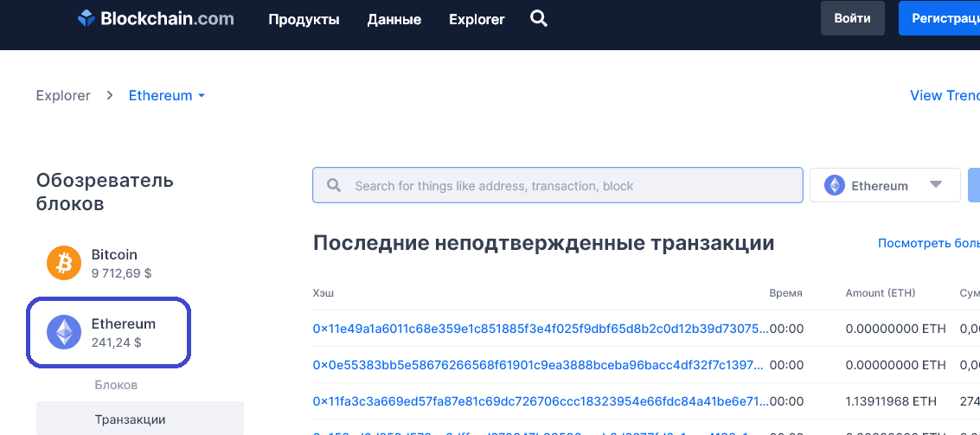The image size is (980, 435).
Task: Click the orange Bitcoin icon
Action: click(x=63, y=262)
